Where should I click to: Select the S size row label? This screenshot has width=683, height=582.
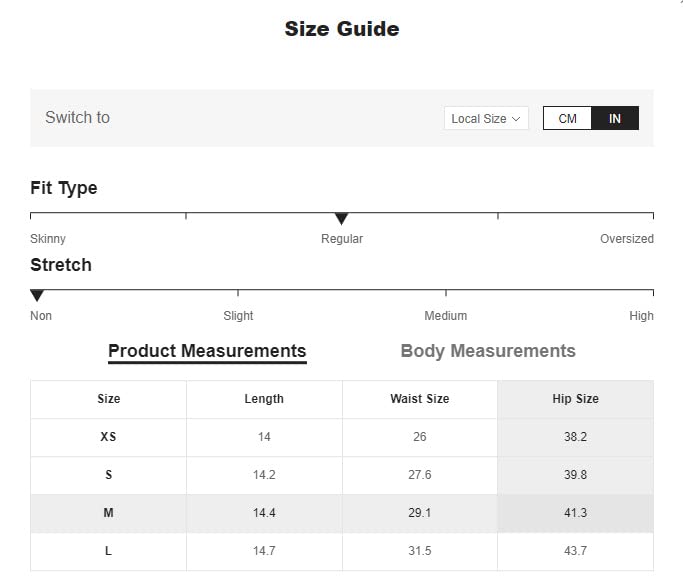[x=109, y=475]
